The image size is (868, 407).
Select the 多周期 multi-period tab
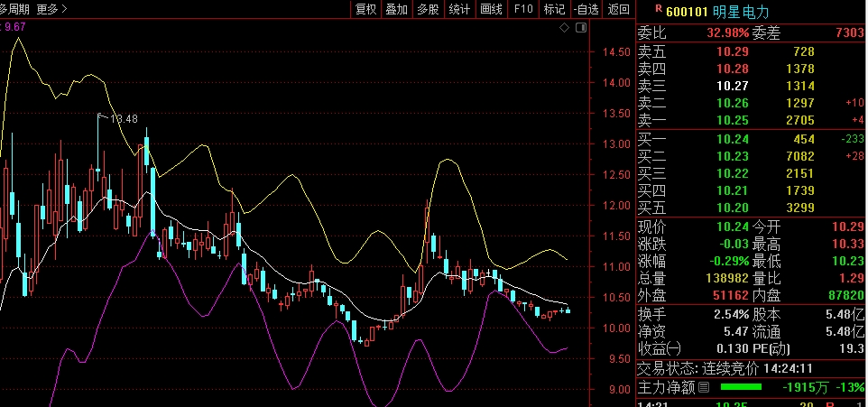15,9
